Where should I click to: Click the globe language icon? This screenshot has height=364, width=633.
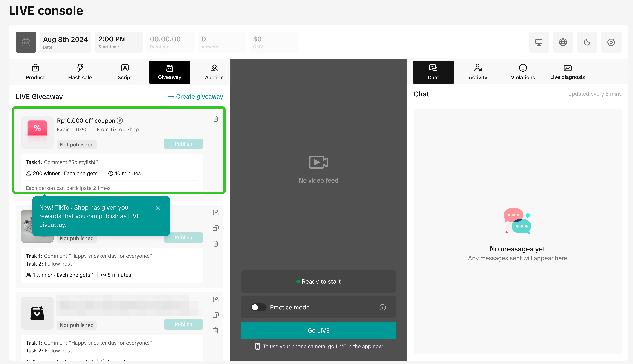click(x=563, y=42)
